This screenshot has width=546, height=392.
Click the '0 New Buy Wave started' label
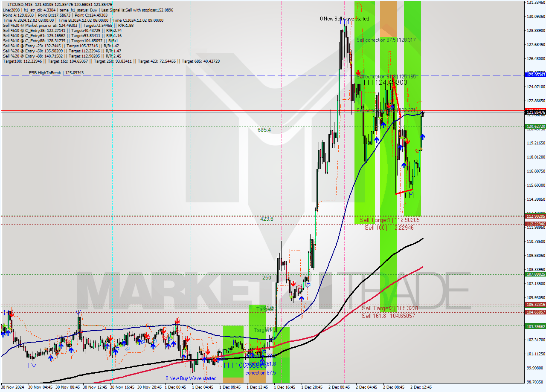point(191,378)
